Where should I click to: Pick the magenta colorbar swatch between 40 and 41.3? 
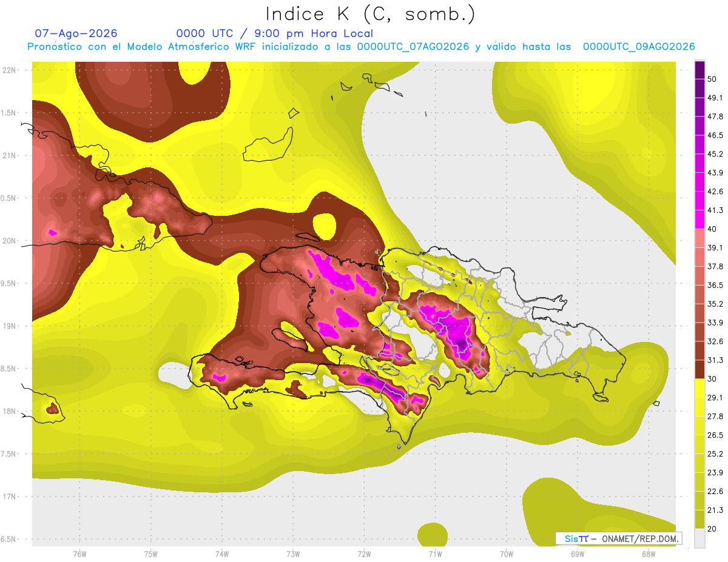[x=699, y=219]
